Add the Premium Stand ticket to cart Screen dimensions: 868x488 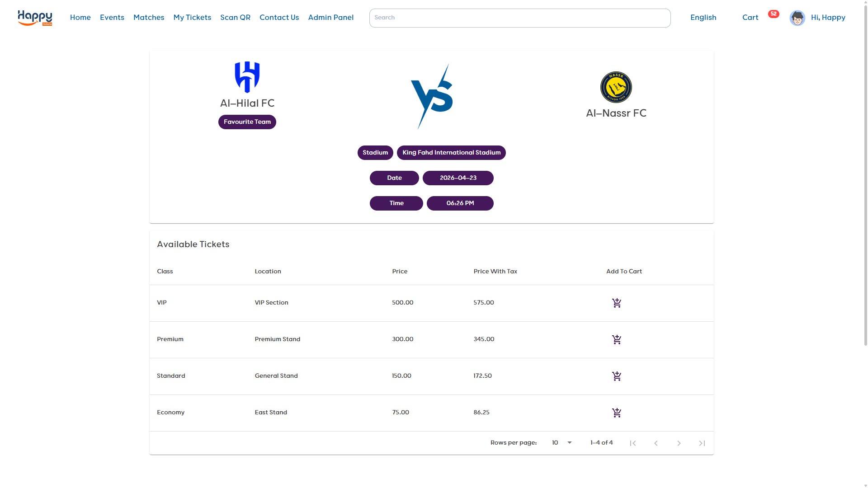pyautogui.click(x=617, y=339)
